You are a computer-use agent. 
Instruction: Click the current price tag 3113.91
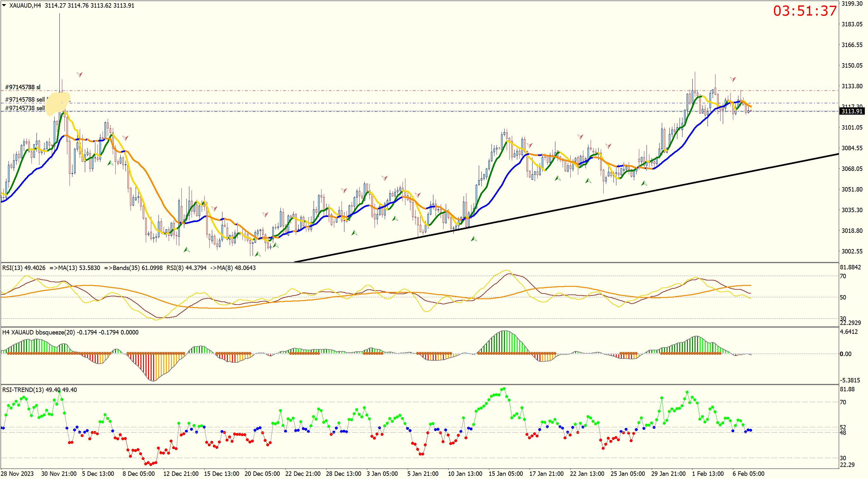[851, 111]
